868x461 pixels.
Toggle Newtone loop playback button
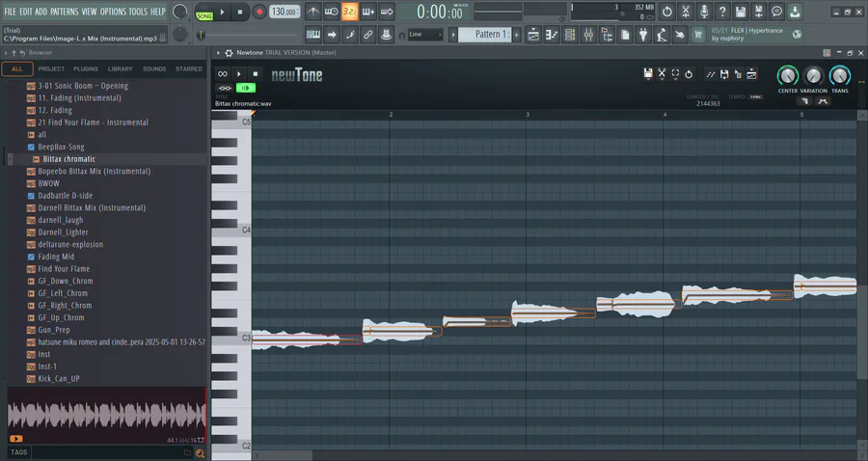click(x=223, y=73)
